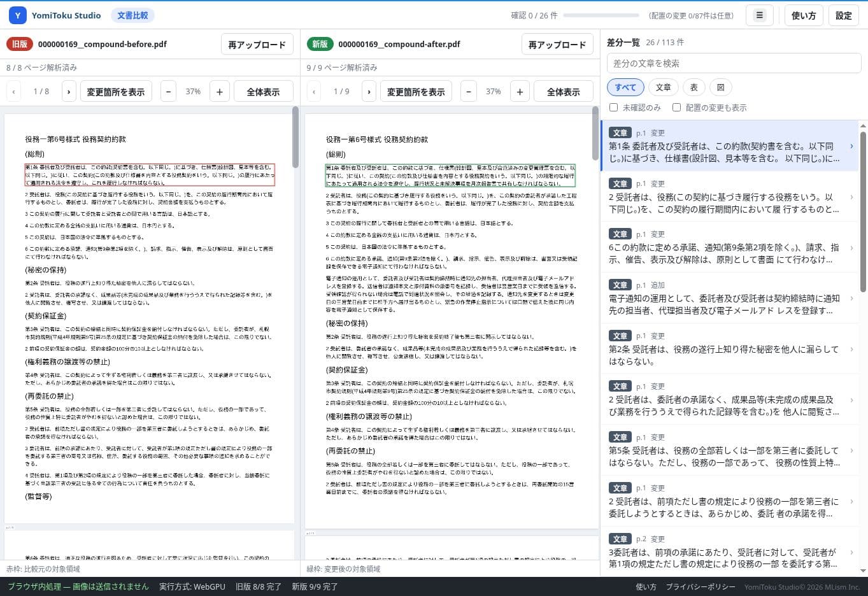Click the red-highlighted clause in old document

[x=150, y=175]
